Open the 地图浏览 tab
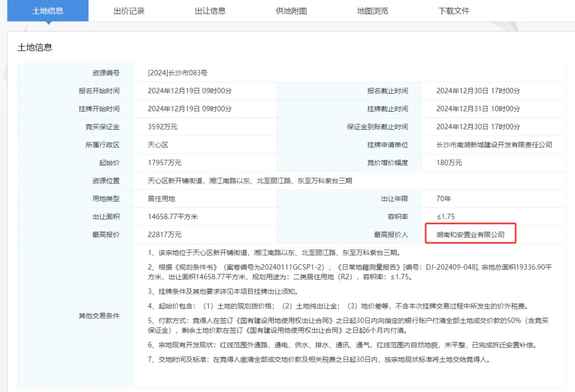 [373, 11]
